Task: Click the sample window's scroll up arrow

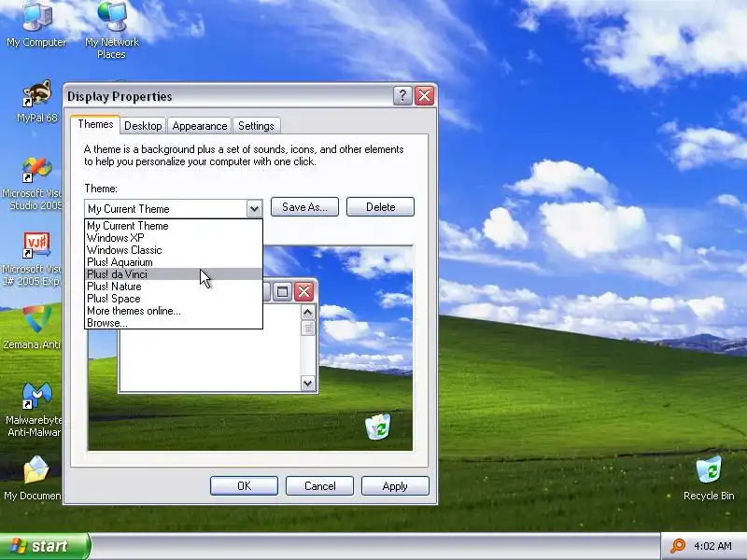Action: coord(308,313)
